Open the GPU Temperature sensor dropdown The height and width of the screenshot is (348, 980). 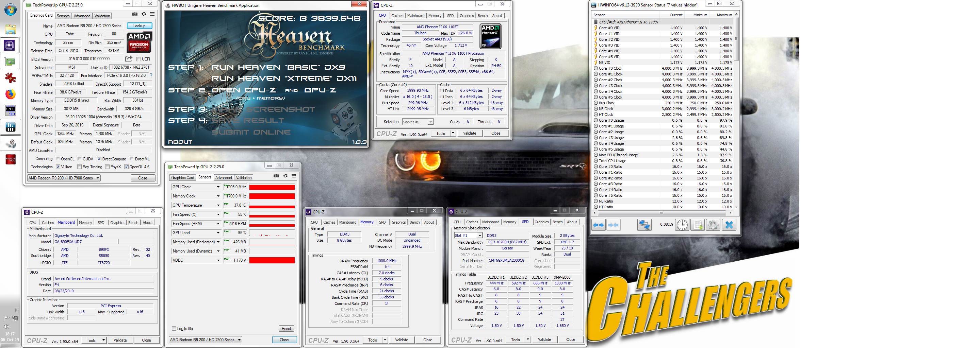click(x=218, y=206)
